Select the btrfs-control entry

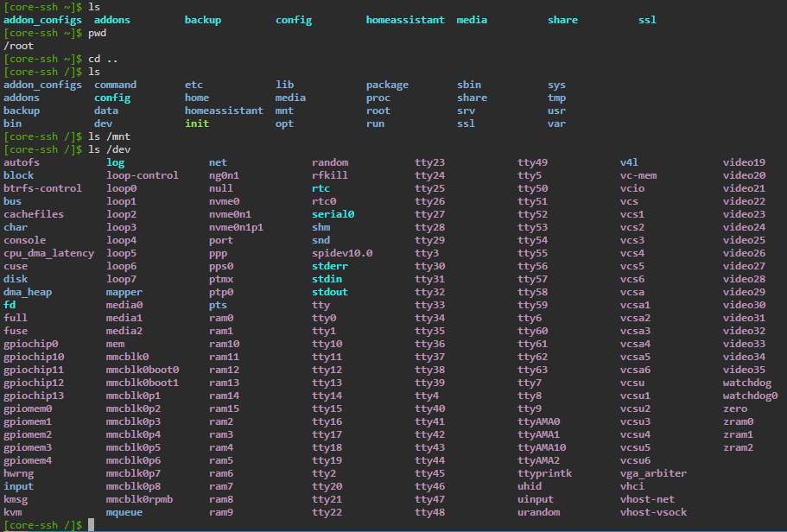(x=42, y=188)
